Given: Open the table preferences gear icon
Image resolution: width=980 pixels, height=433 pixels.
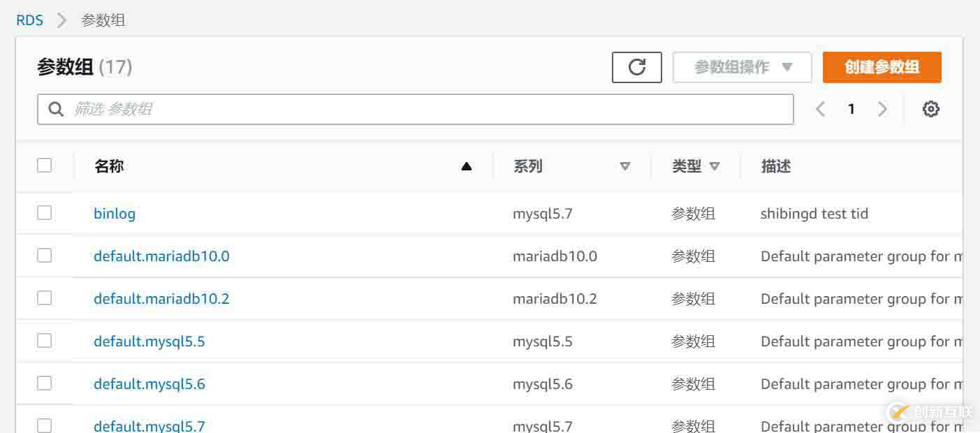Looking at the screenshot, I should tap(930, 109).
